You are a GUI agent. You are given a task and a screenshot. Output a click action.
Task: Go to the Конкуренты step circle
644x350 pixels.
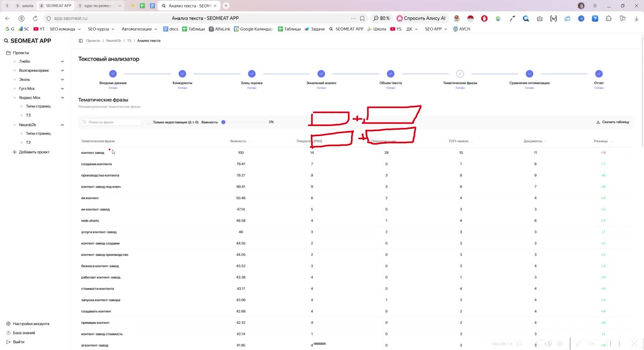(182, 73)
